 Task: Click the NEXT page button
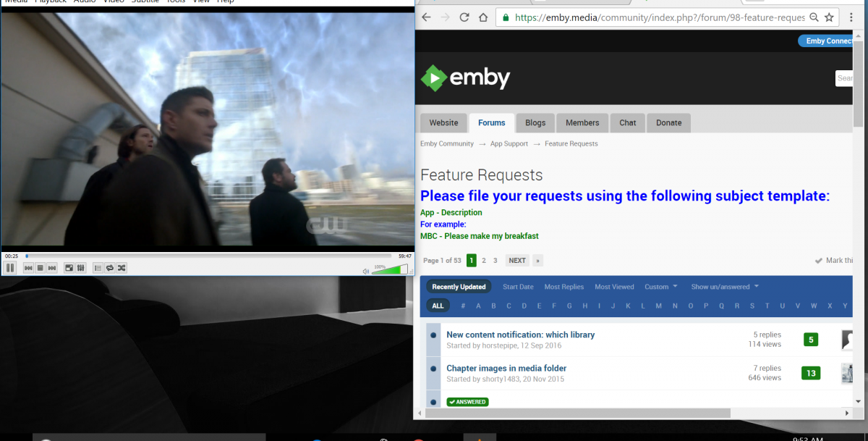pos(517,261)
